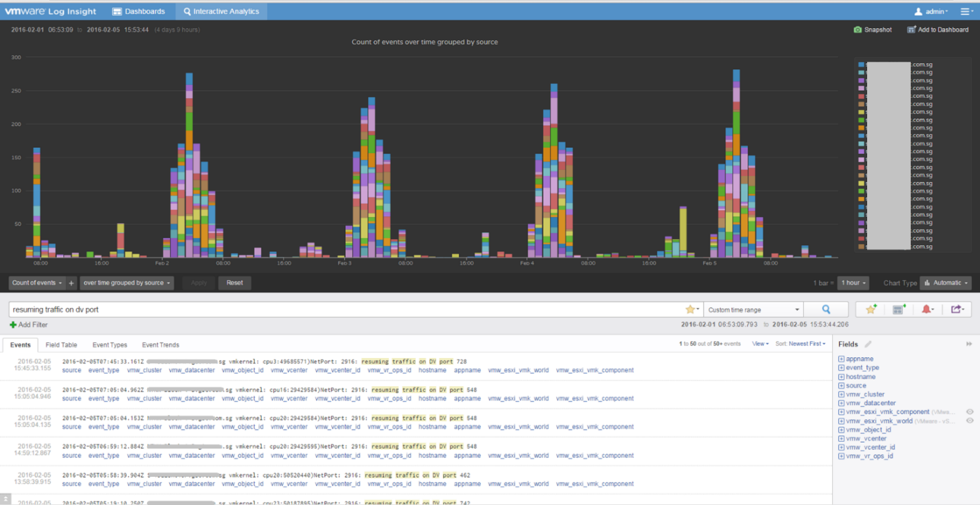Image resolution: width=980 pixels, height=505 pixels.
Task: Click the pencil edit icon beside Fields
Action: pos(868,344)
